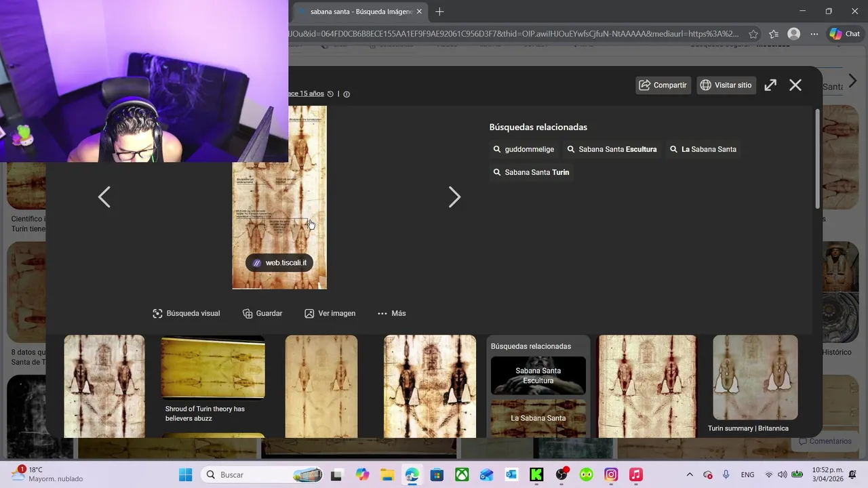The height and width of the screenshot is (488, 868).
Task: Open volume speaker tray icon
Action: coord(783,474)
